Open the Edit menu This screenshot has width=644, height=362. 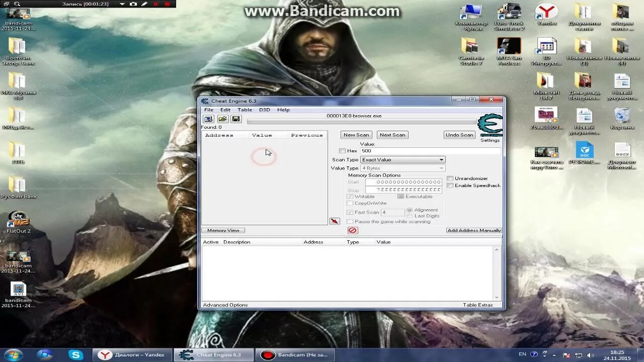[225, 110]
